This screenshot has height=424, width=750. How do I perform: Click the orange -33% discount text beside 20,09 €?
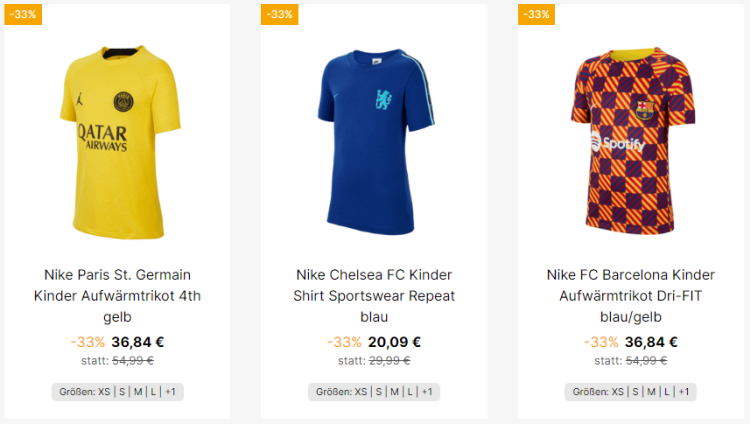point(344,342)
